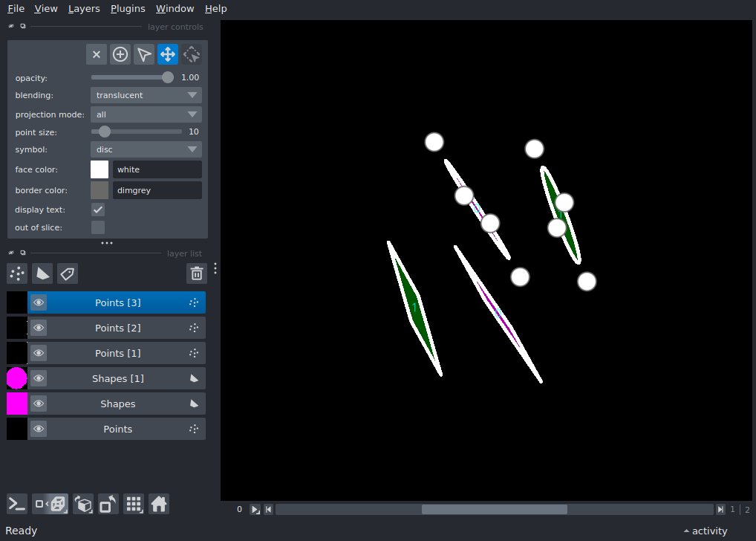Image resolution: width=756 pixels, height=541 pixels.
Task: Uncheck the display text checkbox
Action: (x=98, y=210)
